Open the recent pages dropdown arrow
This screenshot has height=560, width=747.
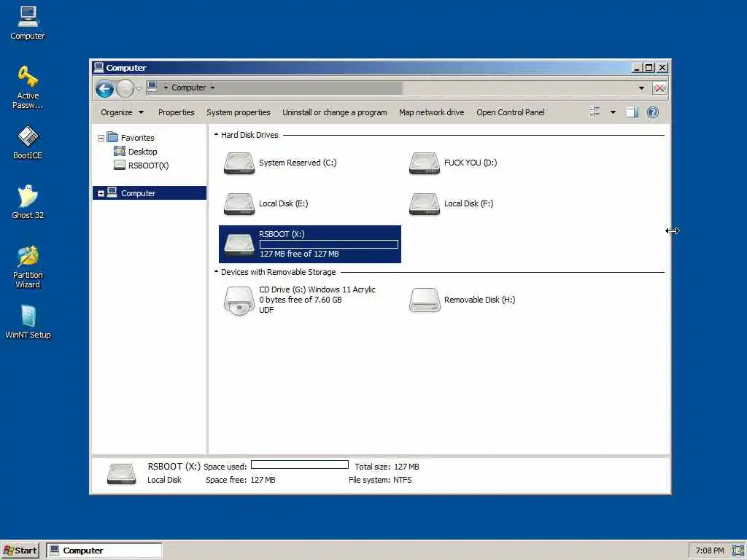pos(139,88)
